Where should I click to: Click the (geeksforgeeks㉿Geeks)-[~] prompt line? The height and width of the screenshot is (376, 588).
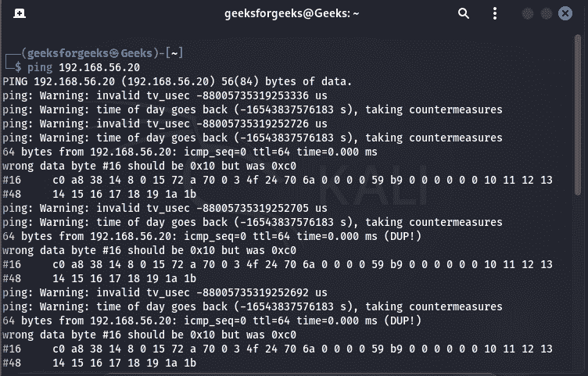pyautogui.click(x=102, y=53)
